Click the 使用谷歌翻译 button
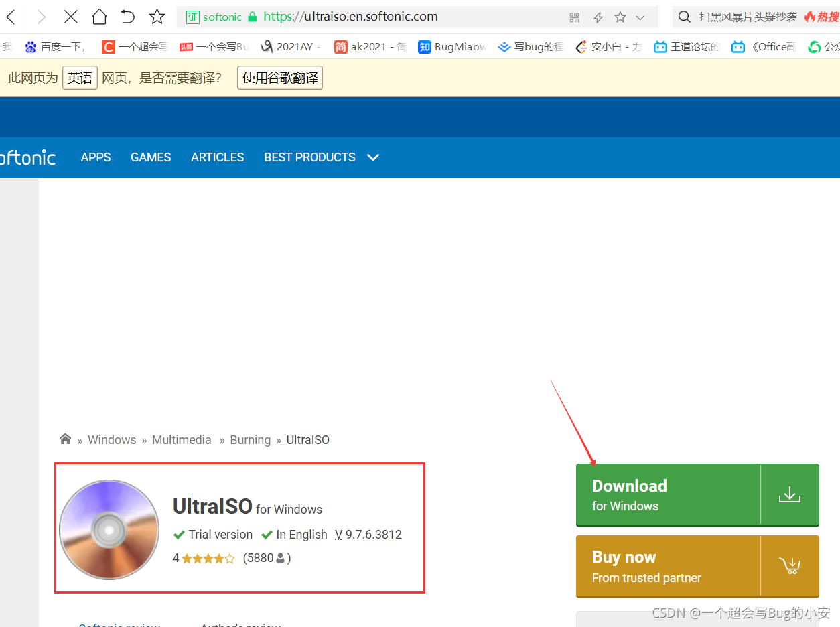This screenshot has height=627, width=840. click(x=280, y=78)
